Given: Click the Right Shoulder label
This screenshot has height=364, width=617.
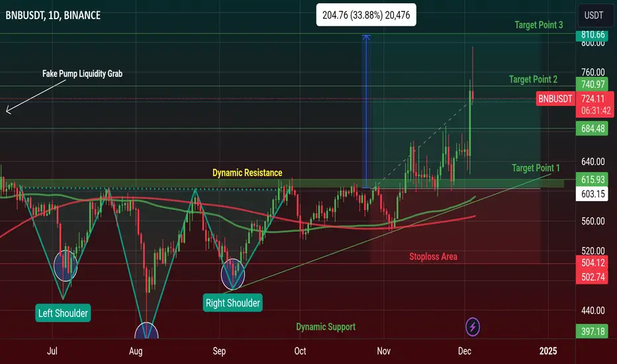Looking at the screenshot, I should click(x=232, y=302).
